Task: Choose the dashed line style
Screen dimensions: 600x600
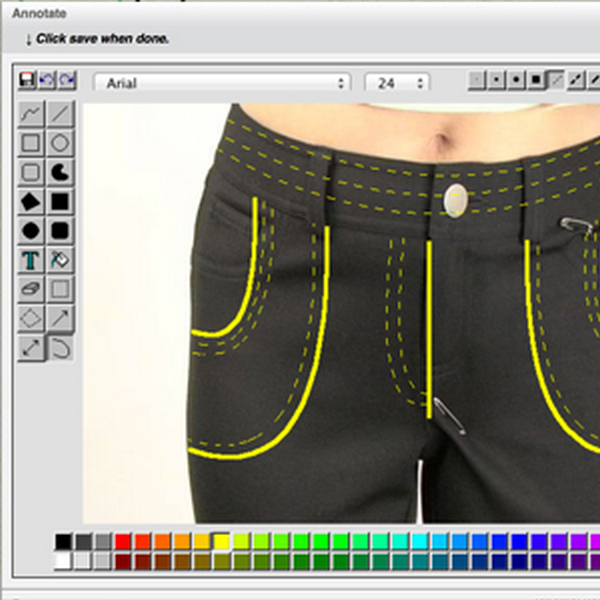Action: point(576,80)
